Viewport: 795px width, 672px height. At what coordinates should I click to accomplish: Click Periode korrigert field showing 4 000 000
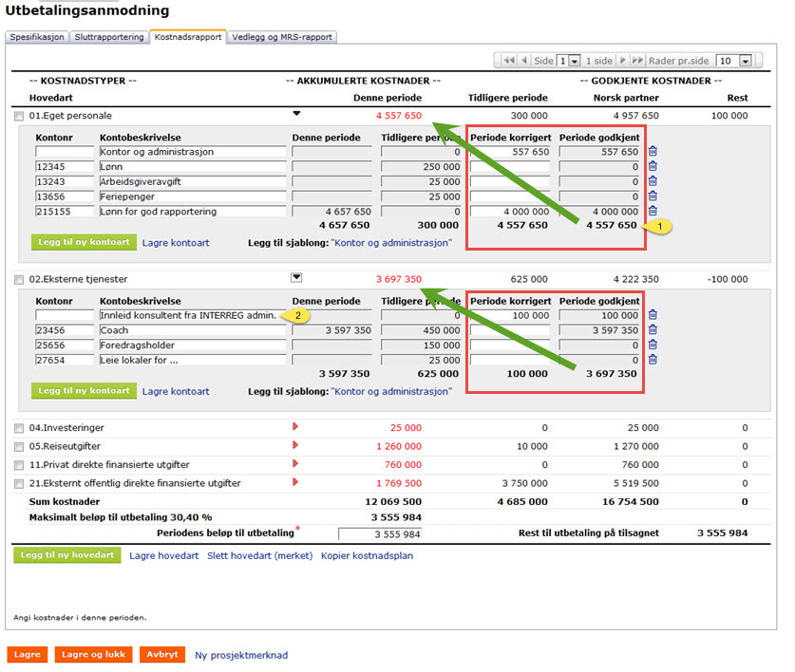[x=510, y=212]
